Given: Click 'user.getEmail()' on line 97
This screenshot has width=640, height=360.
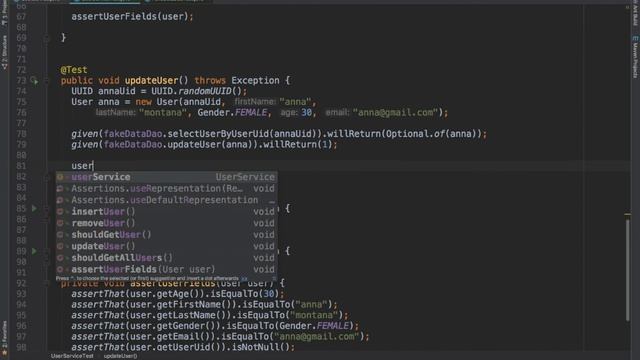Looking at the screenshot, I should [x=171, y=336].
